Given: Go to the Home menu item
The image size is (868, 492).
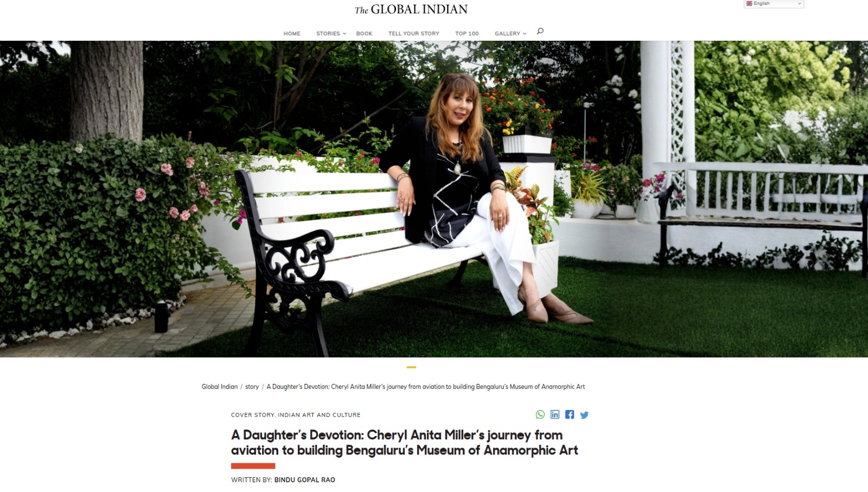Looking at the screenshot, I should pyautogui.click(x=292, y=34).
